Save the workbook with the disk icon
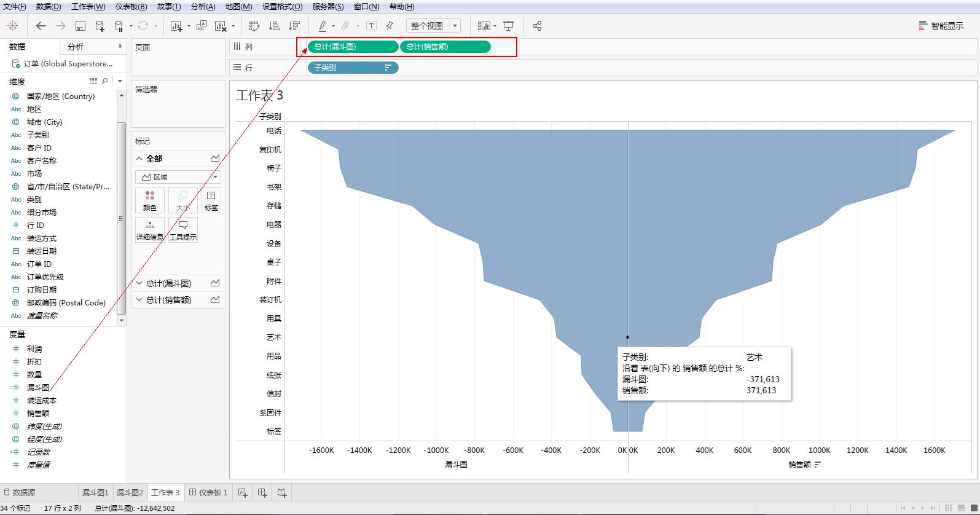Image resolution: width=980 pixels, height=515 pixels. click(80, 26)
